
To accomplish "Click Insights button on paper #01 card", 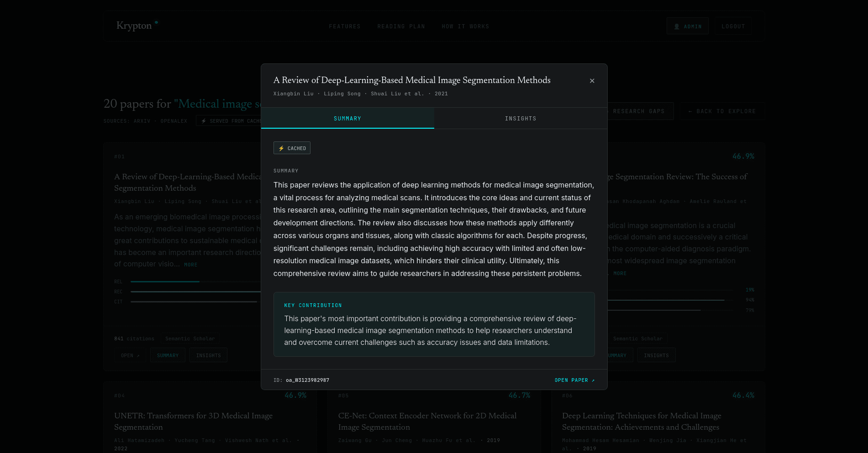I will [x=208, y=355].
